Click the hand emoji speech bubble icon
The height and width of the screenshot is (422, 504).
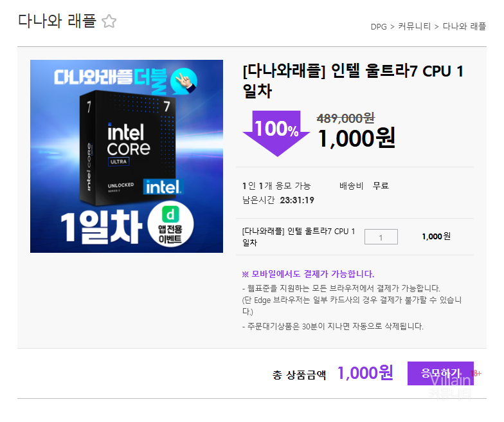184,81
